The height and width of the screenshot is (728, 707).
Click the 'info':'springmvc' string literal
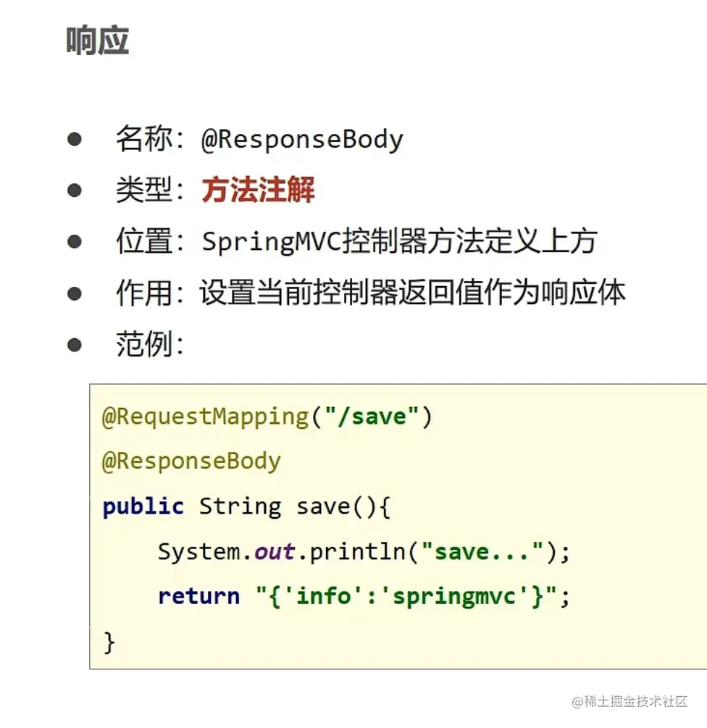tap(406, 596)
